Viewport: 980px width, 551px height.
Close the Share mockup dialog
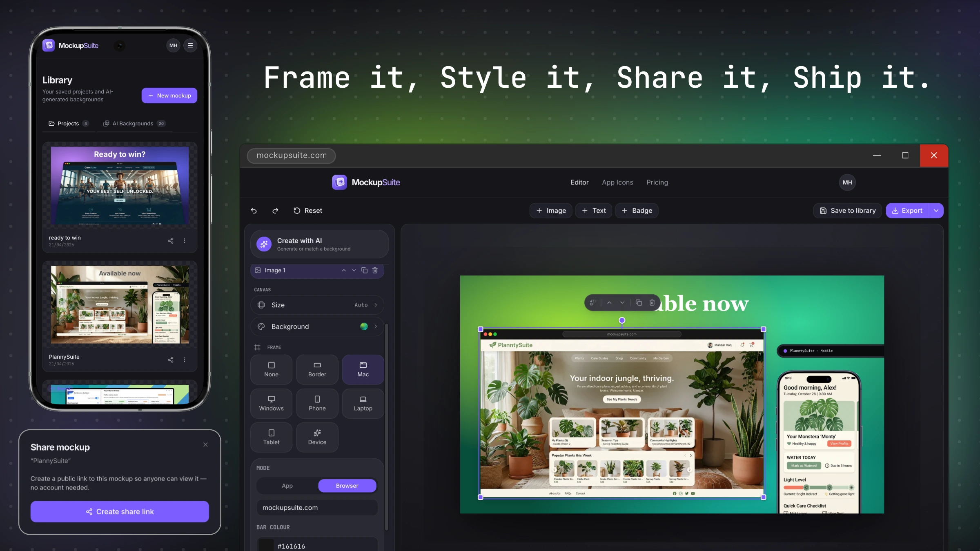click(205, 445)
